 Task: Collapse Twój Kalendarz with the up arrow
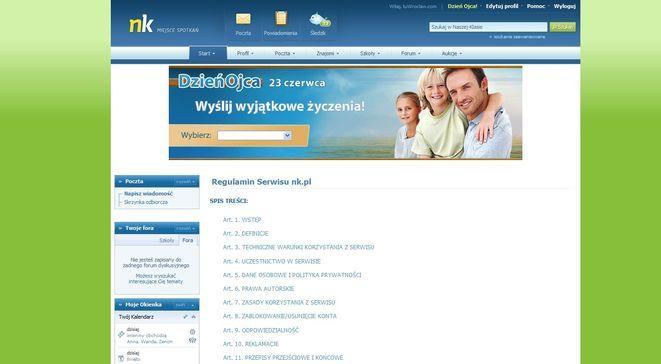click(x=193, y=317)
